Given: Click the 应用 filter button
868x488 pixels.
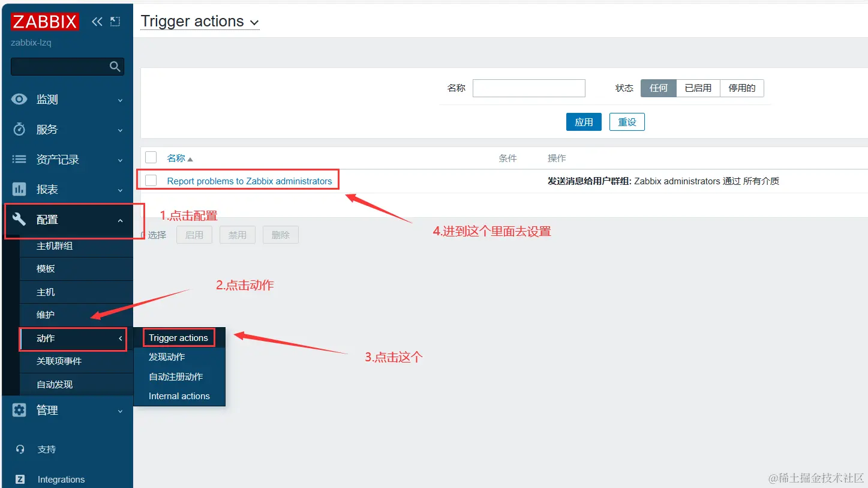Looking at the screenshot, I should [584, 122].
